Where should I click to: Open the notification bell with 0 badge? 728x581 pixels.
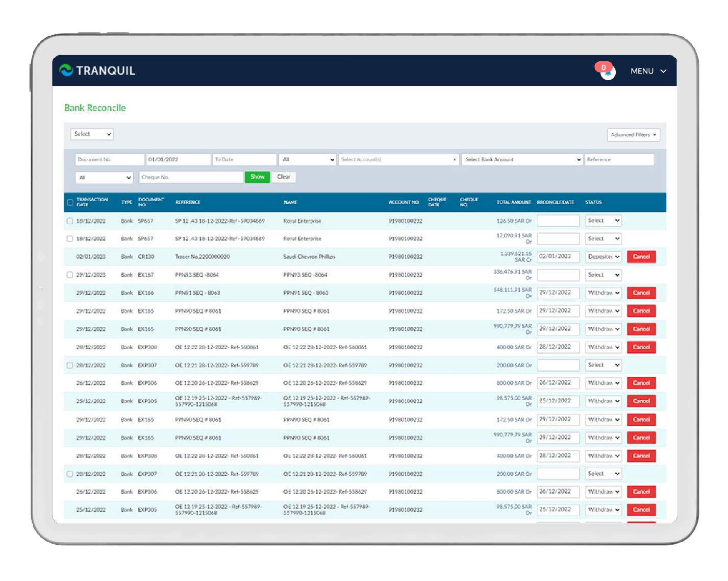[607, 72]
